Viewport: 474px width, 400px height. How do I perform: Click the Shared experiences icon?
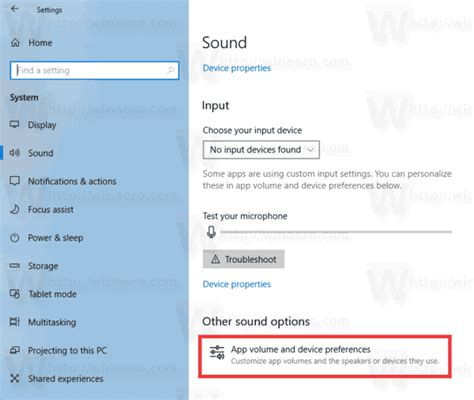pos(15,378)
